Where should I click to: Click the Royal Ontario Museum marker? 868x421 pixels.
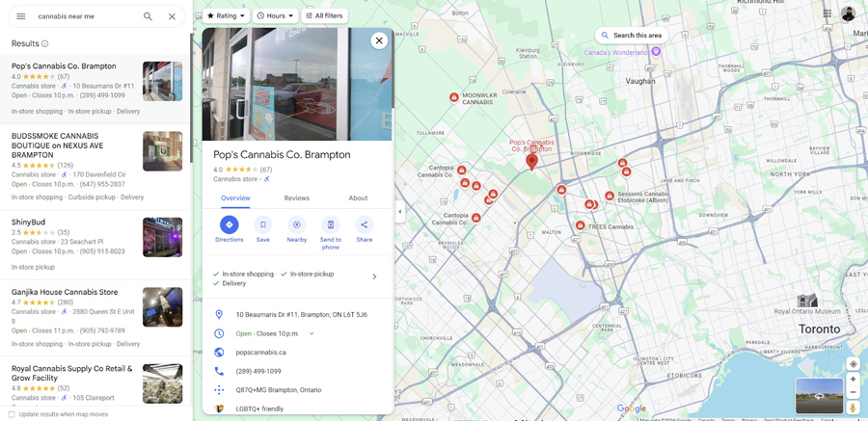806,301
